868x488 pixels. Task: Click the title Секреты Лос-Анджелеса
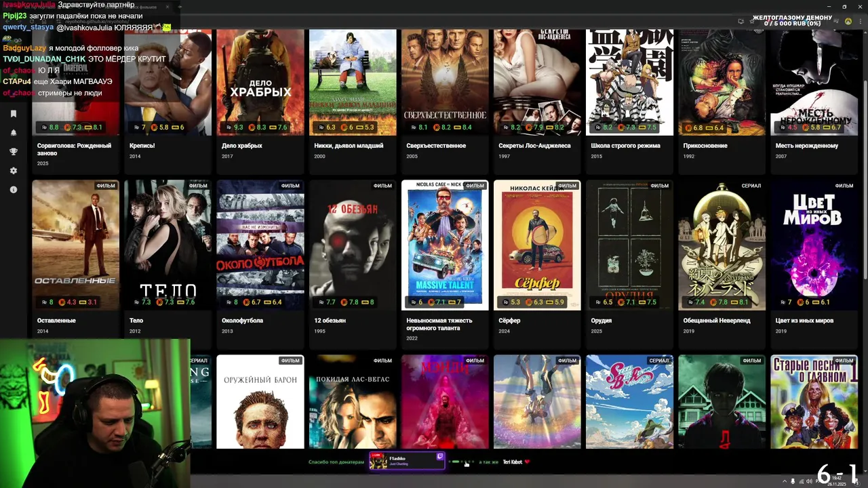[534, 146]
